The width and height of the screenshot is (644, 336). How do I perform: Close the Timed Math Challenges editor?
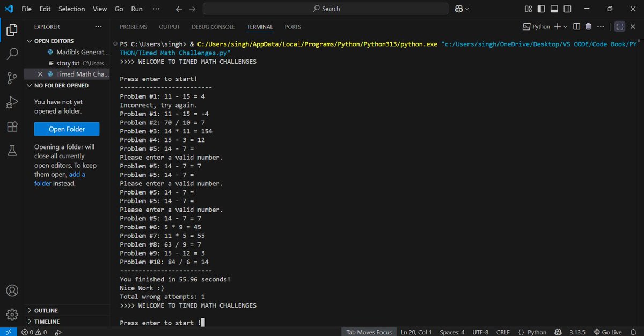[40, 74]
